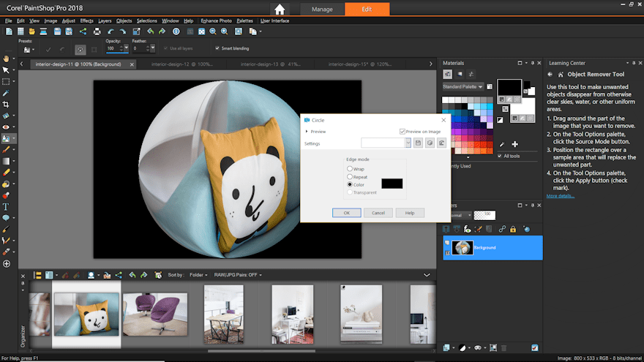Click the Share icon in toolbar
Image resolution: width=644 pixels, height=362 pixels.
click(x=82, y=31)
